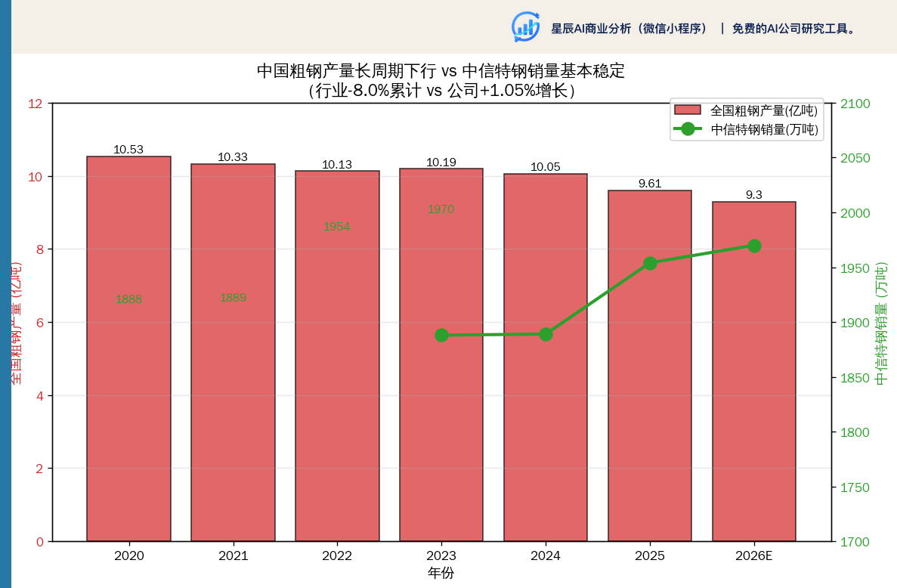Click right axis tick 2100
The image size is (897, 588).
(855, 104)
